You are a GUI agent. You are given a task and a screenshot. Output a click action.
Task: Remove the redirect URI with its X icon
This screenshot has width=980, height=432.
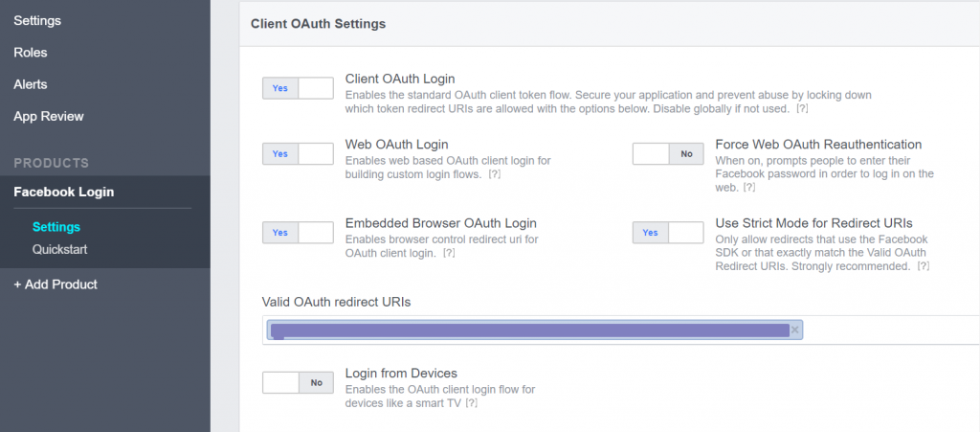click(795, 330)
